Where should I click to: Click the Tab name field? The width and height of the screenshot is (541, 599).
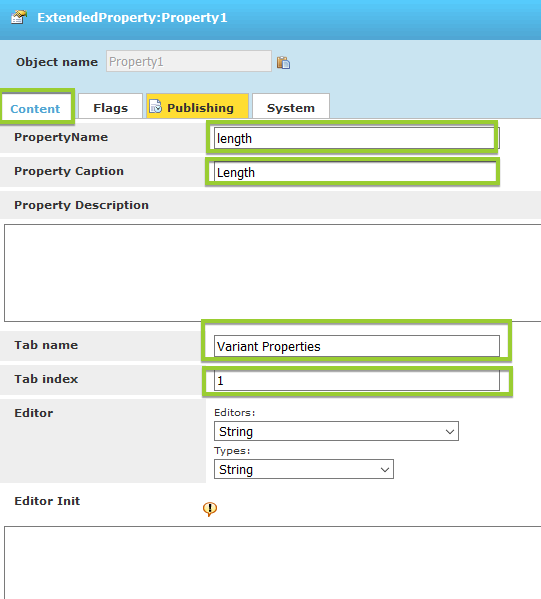pyautogui.click(x=356, y=346)
